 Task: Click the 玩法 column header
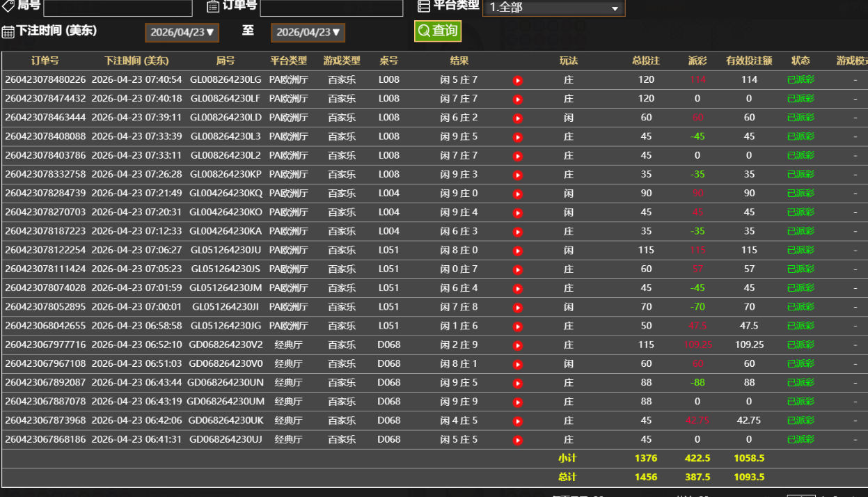click(569, 61)
